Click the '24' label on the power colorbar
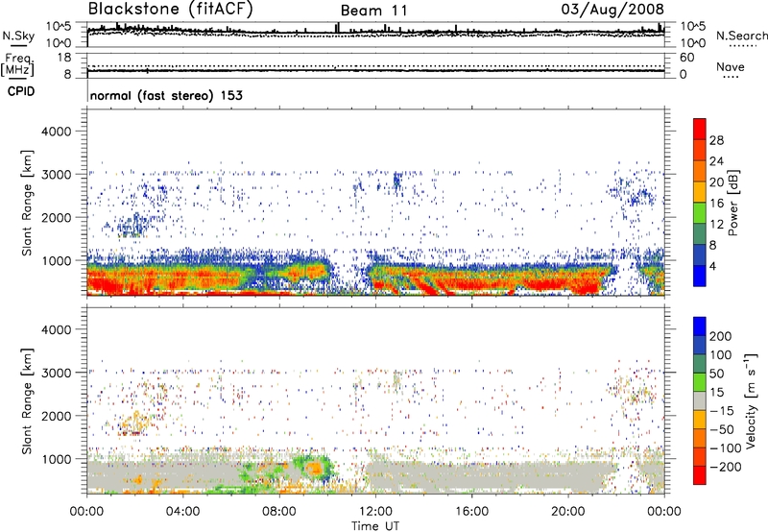Viewport: 768px width, 532px height. point(716,161)
